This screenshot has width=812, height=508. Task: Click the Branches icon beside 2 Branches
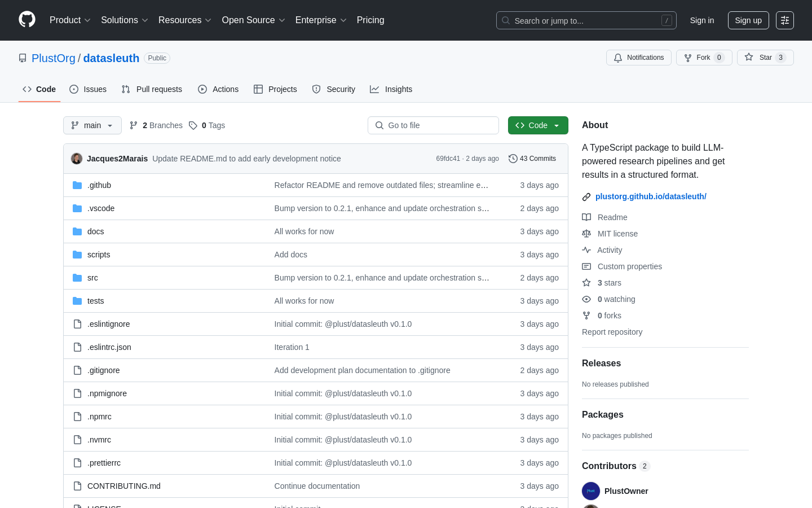pos(134,125)
